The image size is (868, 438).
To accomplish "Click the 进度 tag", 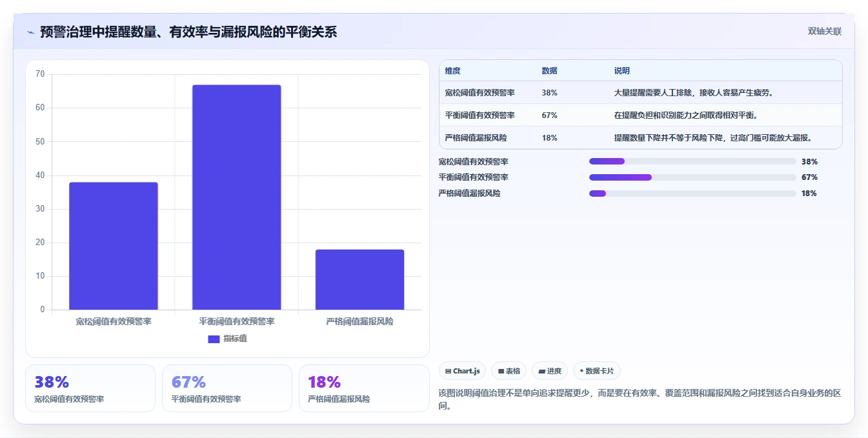I will (550, 371).
